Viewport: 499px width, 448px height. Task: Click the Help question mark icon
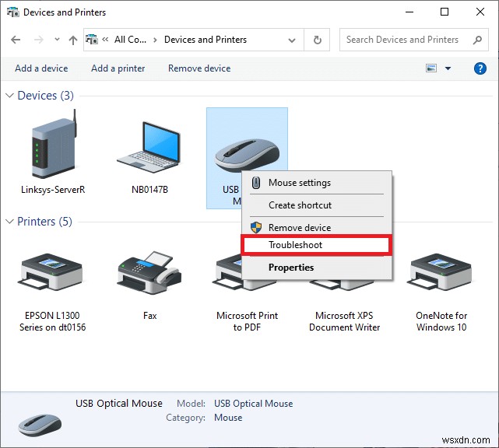click(x=480, y=68)
